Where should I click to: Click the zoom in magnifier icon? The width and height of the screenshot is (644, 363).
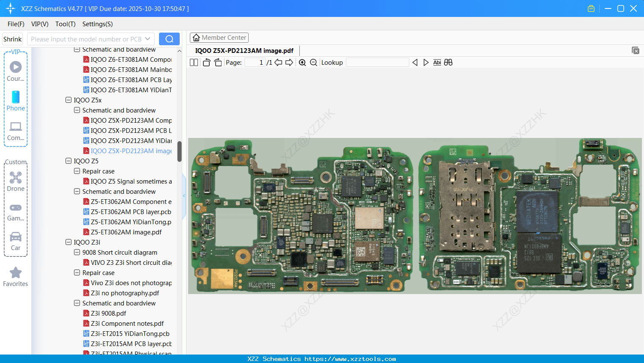(302, 63)
